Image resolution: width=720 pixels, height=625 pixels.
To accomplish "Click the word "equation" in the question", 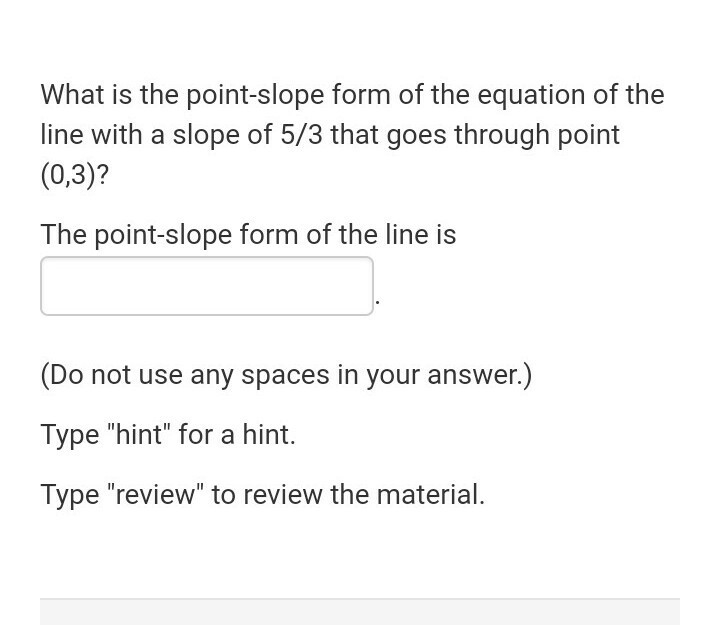I will click(x=531, y=96).
